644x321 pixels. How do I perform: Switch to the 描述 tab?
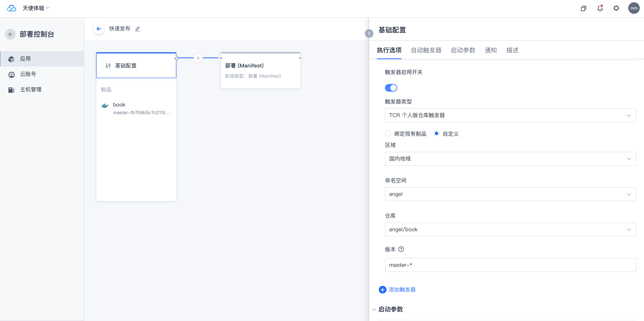pos(512,50)
